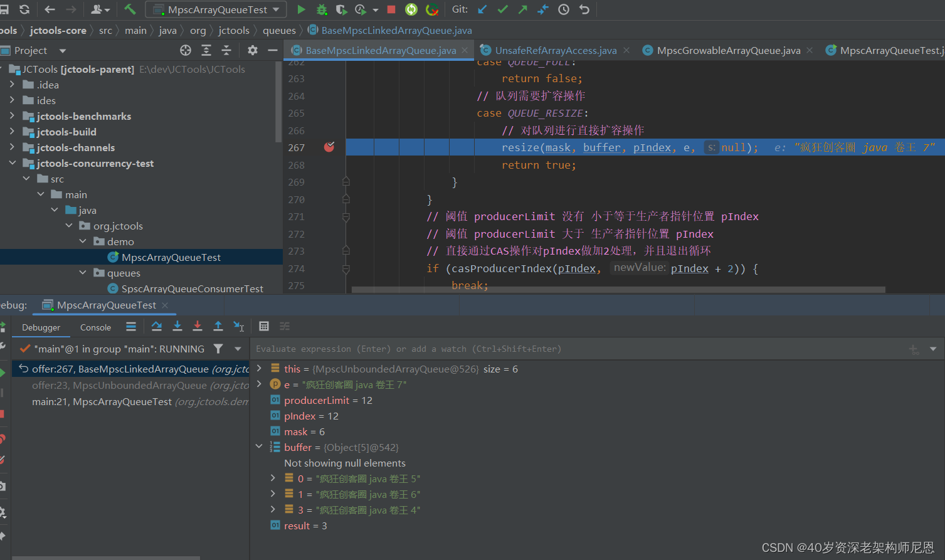This screenshot has width=945, height=560.
Task: Click jctools-core in the breadcrumb path
Action: point(58,30)
